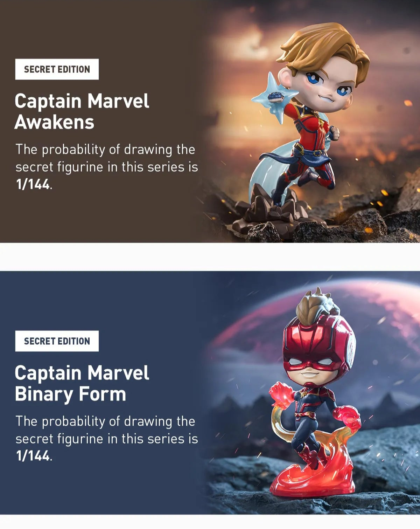Click the top SECRET EDITION badge
This screenshot has width=420, height=529.
click(57, 69)
